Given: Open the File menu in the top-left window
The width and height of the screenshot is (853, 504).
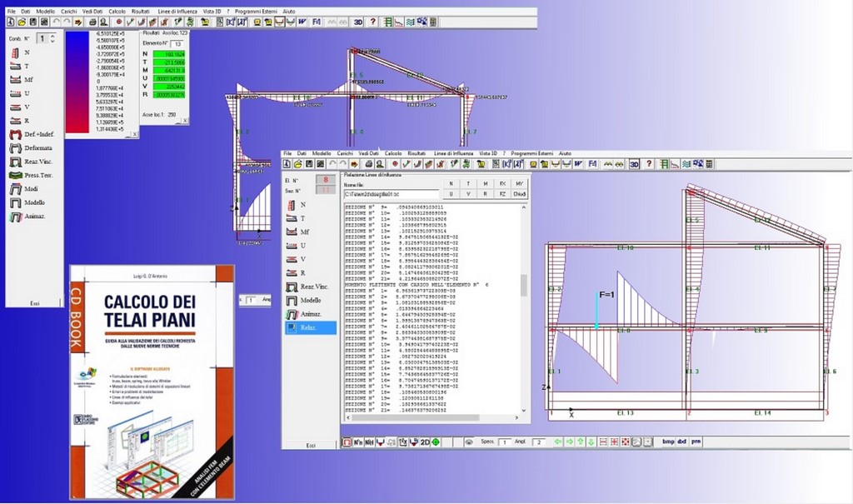Looking at the screenshot, I should point(11,12).
